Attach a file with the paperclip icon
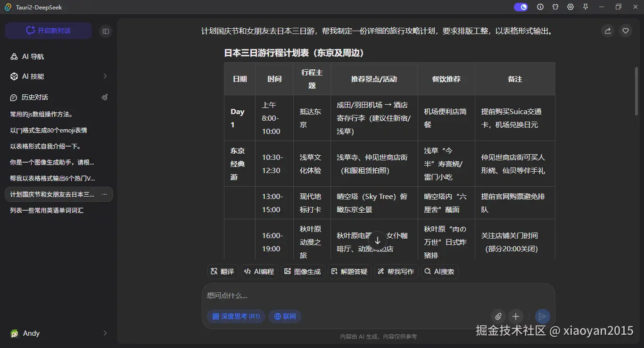The image size is (644, 348). 498,316
